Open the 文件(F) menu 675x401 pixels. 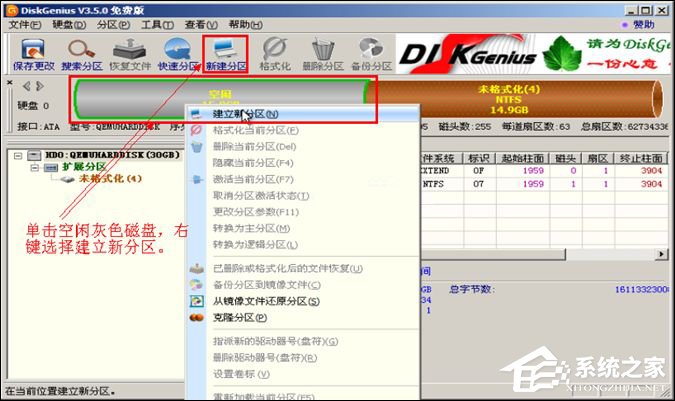(x=25, y=25)
